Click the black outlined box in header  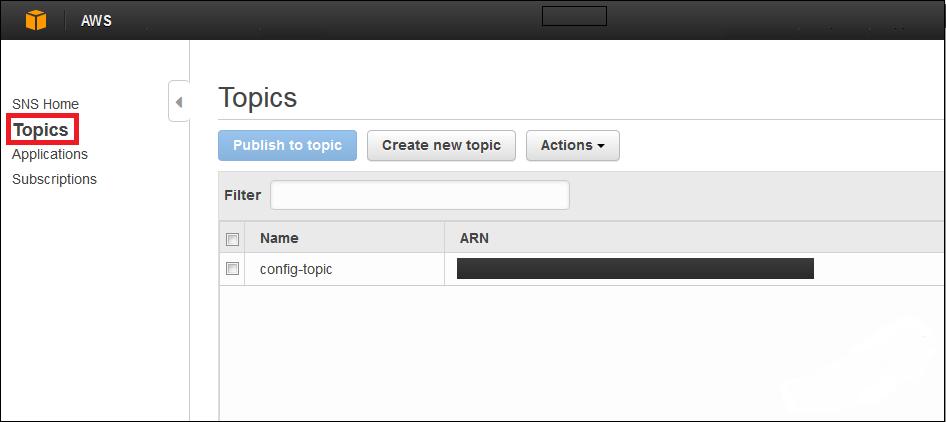[574, 16]
